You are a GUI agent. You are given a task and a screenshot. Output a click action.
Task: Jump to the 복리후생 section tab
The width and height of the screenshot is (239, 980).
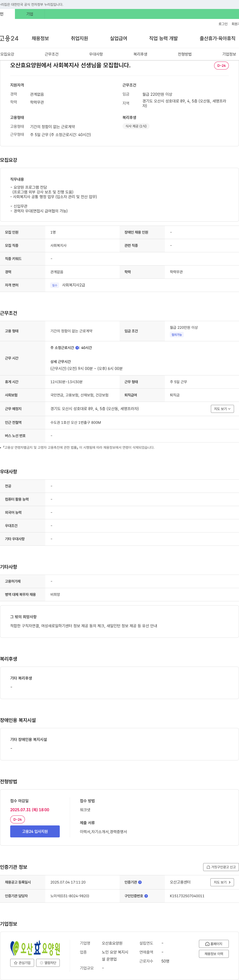140,54
